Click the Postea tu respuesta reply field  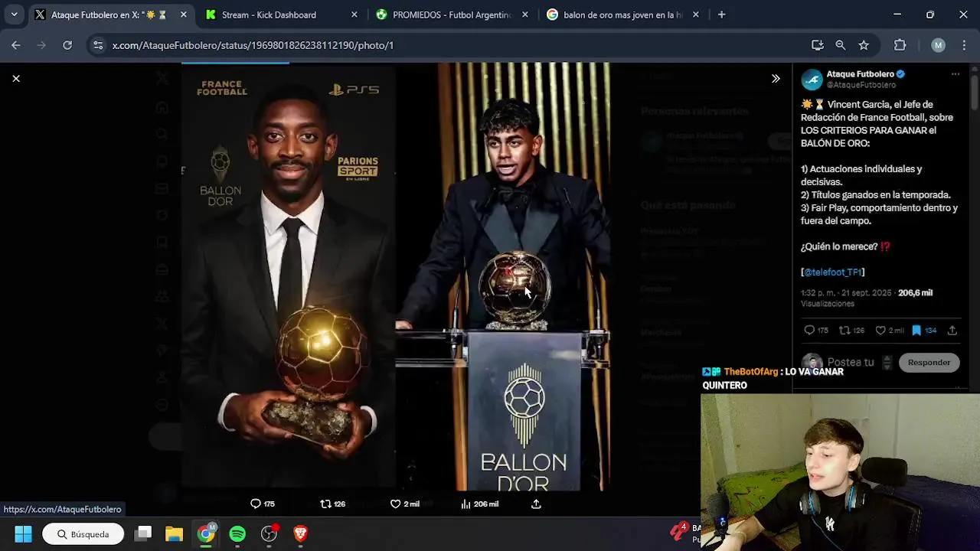(851, 362)
